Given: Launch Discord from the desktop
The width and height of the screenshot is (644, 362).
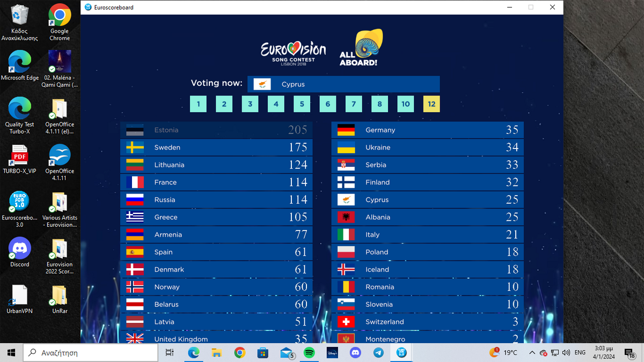Looking at the screenshot, I should 20,252.
